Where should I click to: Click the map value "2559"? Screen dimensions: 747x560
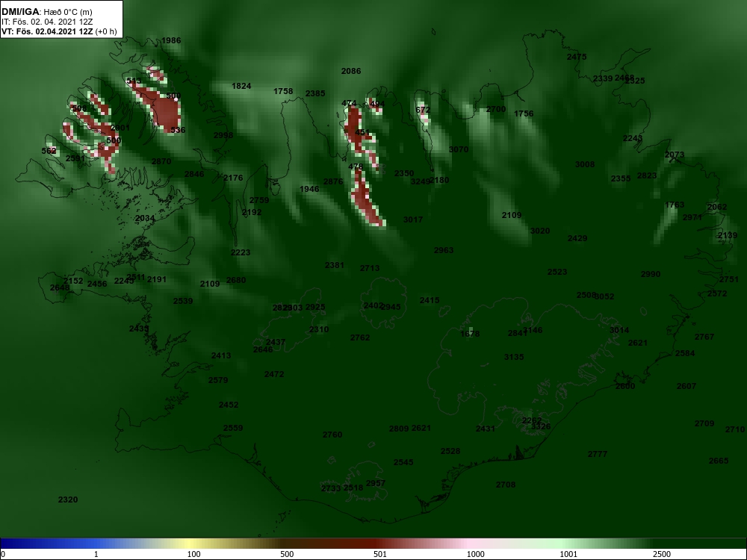click(x=233, y=428)
